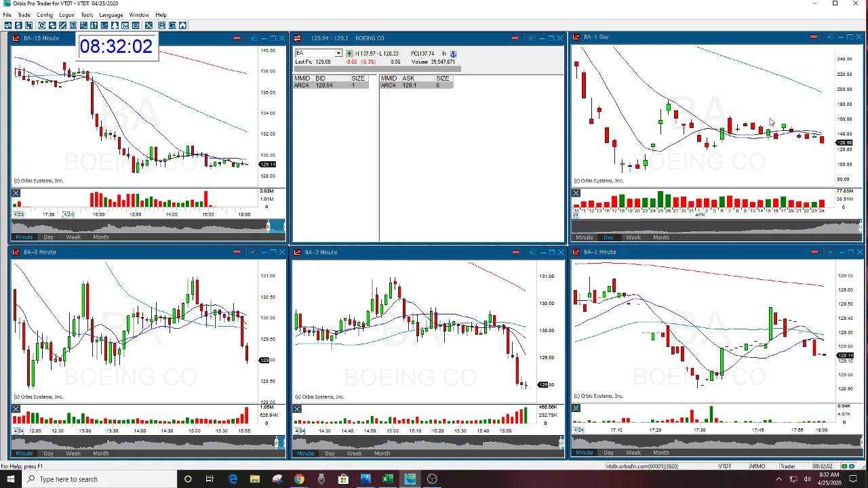Open the Windows Start menu
The height and width of the screenshot is (488, 868).
pyautogui.click(x=10, y=479)
